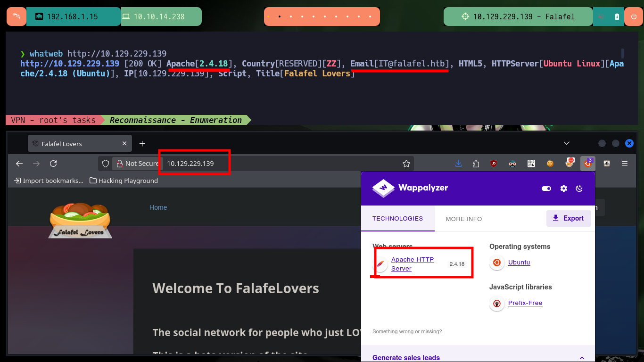Click the Kali dragon launcher icon

click(16, 16)
